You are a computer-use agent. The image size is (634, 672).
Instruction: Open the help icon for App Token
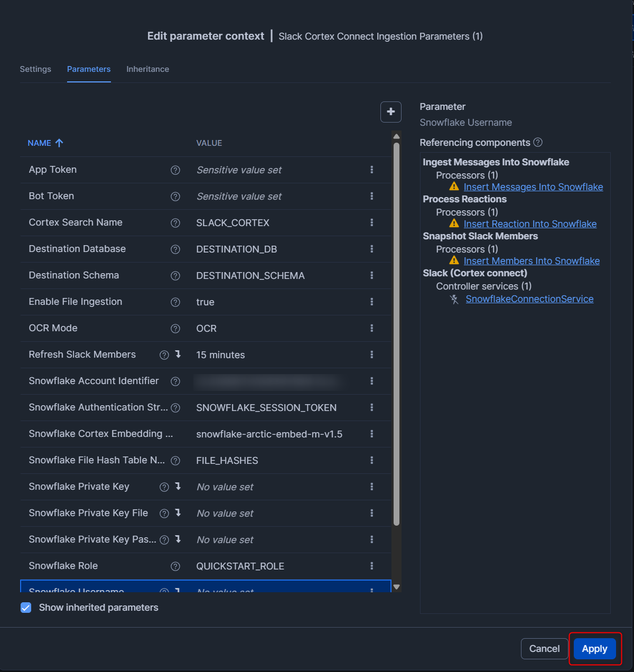175,170
